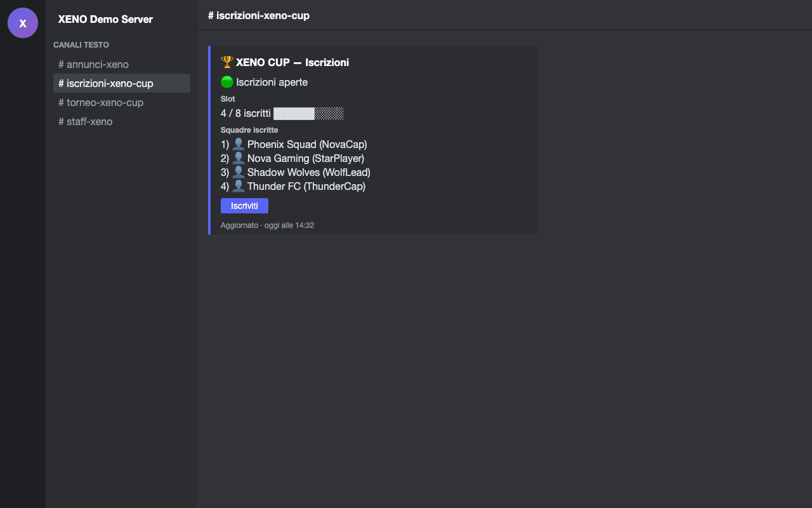Click the 'Squadre iscritte' field label
The image size is (812, 508).
pos(249,130)
